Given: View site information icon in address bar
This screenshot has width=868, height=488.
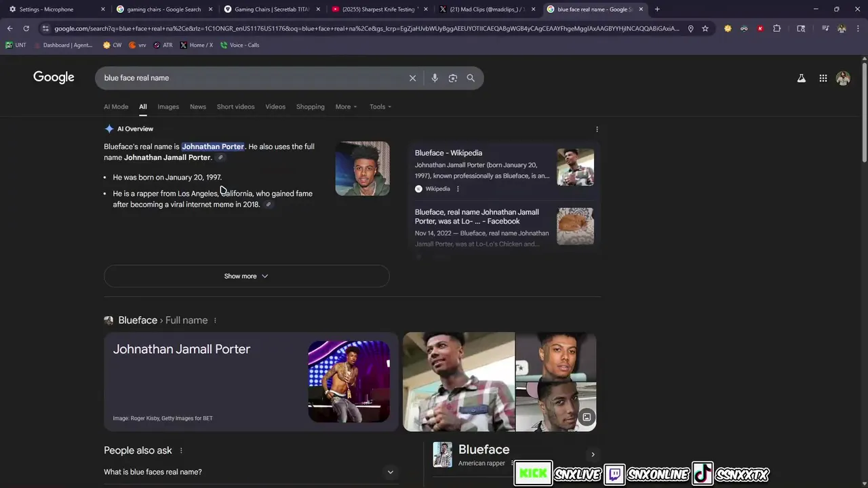Looking at the screenshot, I should click(x=45, y=28).
